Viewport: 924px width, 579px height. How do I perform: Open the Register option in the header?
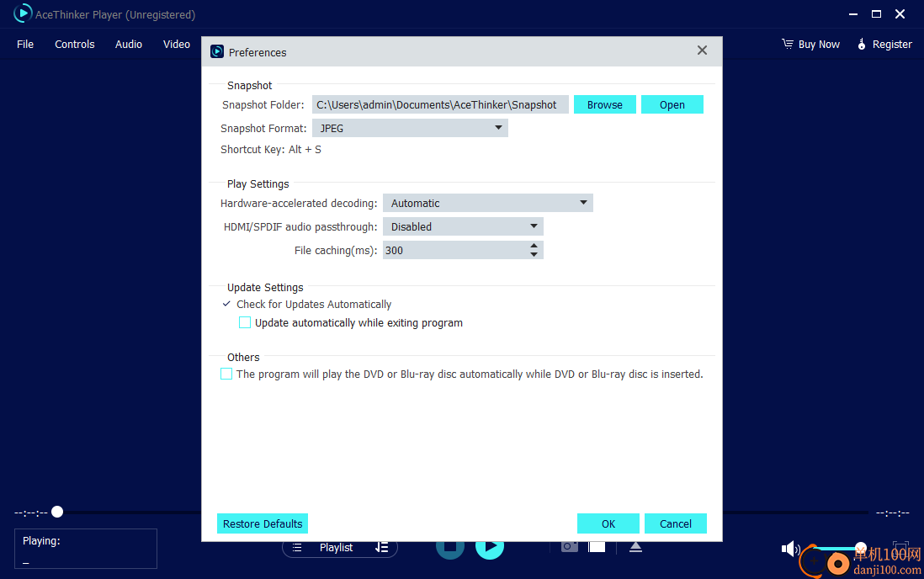pos(884,45)
